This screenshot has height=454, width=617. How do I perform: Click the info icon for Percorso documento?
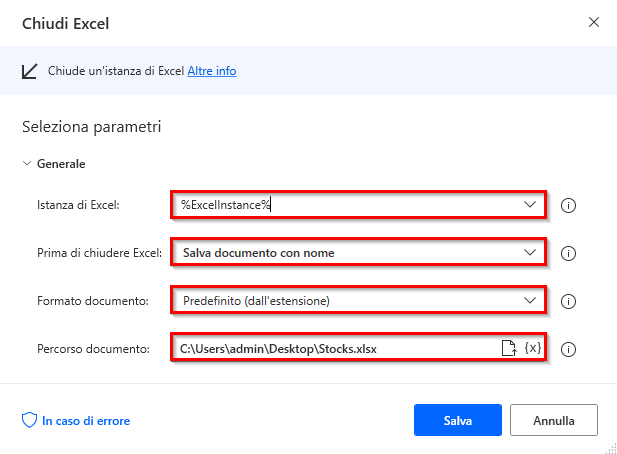[x=568, y=349]
